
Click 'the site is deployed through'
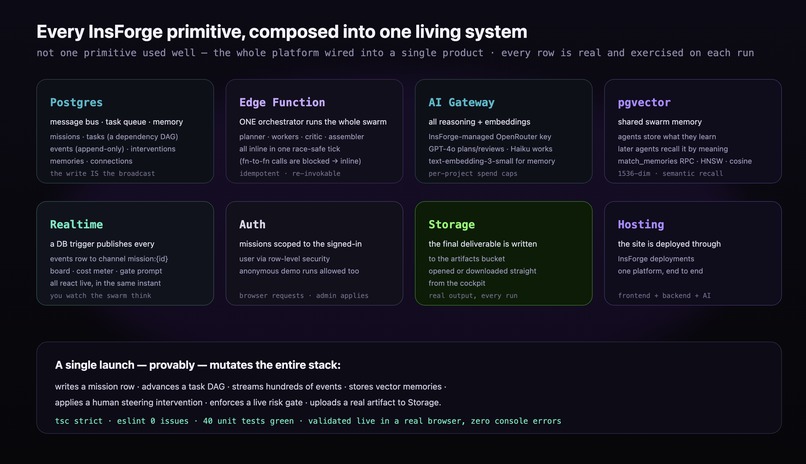(x=669, y=244)
